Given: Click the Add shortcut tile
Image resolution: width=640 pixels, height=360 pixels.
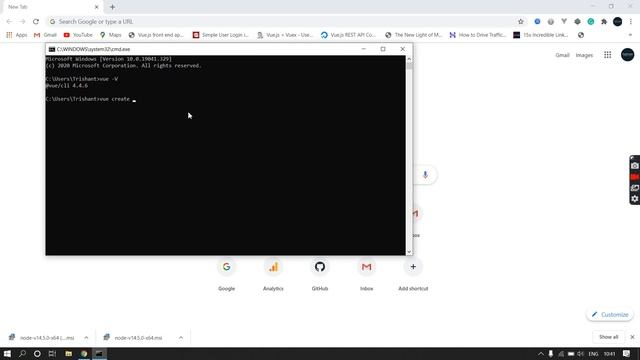Looking at the screenshot, I should point(413,274).
